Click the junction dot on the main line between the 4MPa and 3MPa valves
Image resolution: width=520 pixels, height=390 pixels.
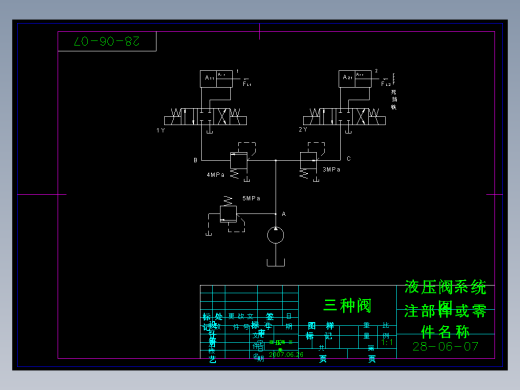pos(276,160)
